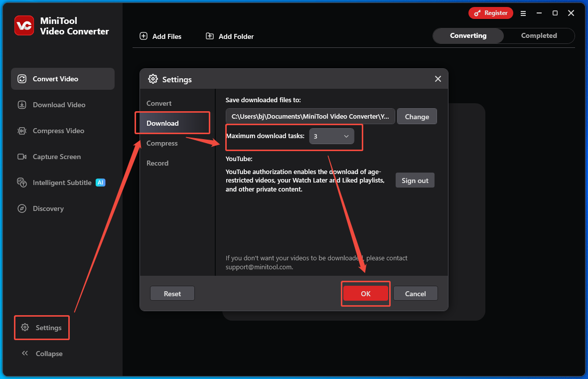The width and height of the screenshot is (588, 379).
Task: Click the Settings label in sidebar
Action: 49,328
